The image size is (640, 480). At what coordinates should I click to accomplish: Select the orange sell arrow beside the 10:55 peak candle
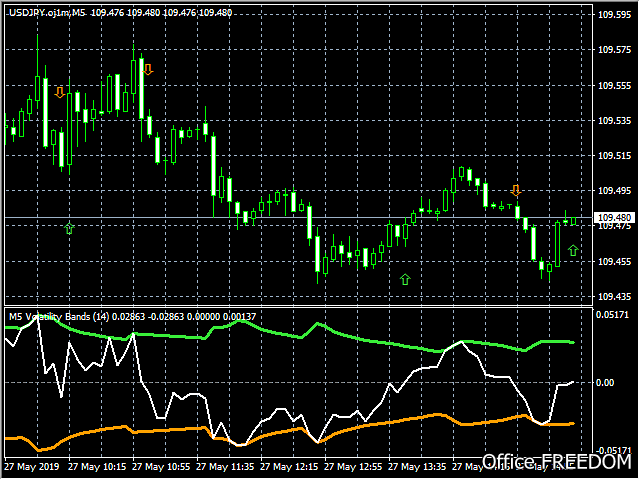click(148, 69)
